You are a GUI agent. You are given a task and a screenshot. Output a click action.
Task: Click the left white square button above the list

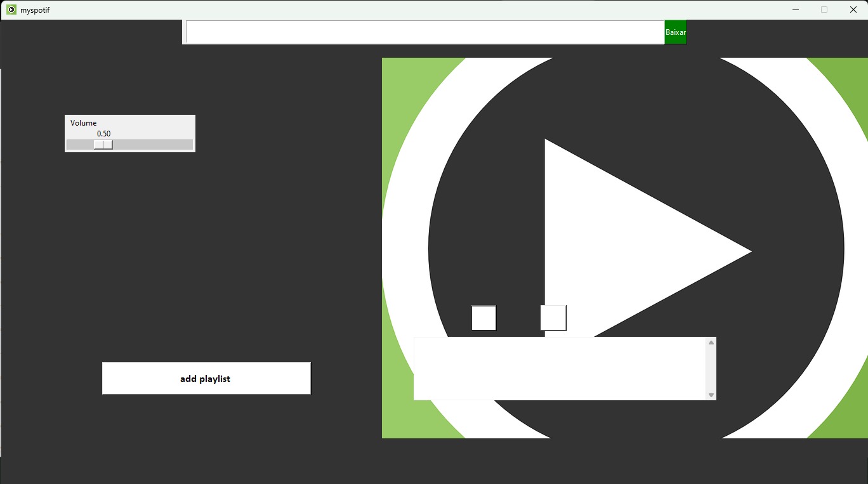483,318
